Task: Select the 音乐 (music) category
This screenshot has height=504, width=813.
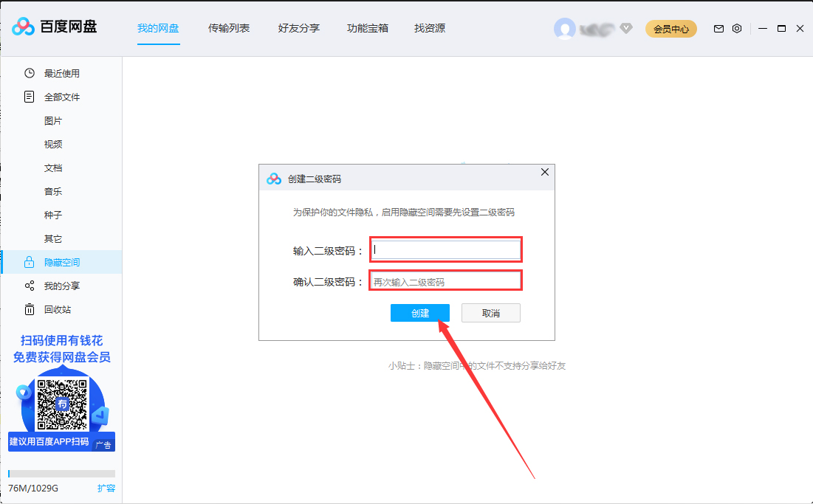Action: 52,191
